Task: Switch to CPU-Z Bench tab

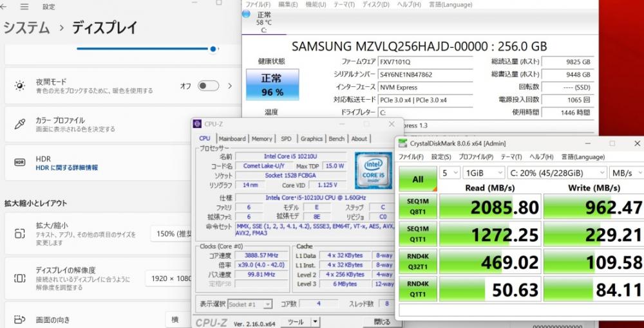Action: point(336,138)
